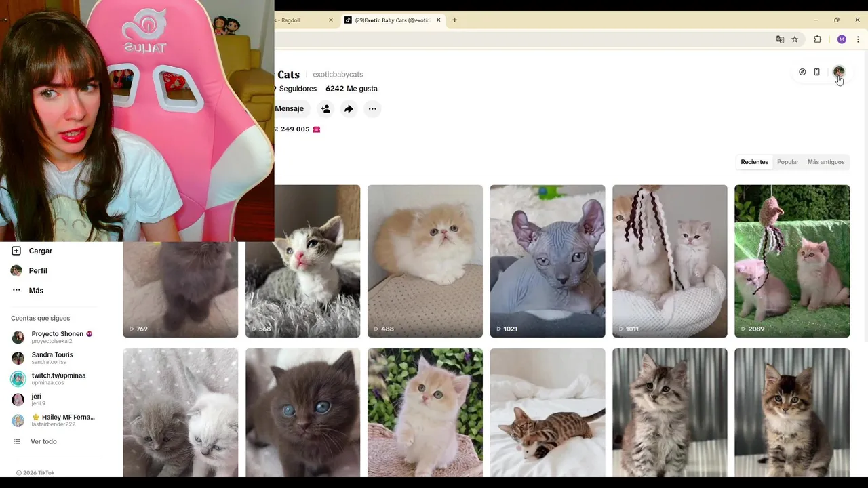Screen dimensions: 868x488
Task: Open the sphynx cat video with 1021 views
Action: (547, 261)
